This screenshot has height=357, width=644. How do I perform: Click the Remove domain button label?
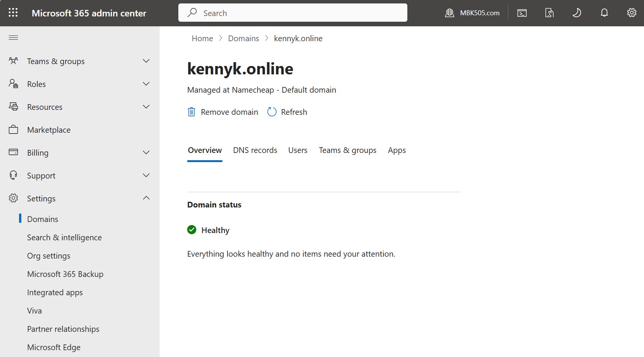pyautogui.click(x=229, y=112)
